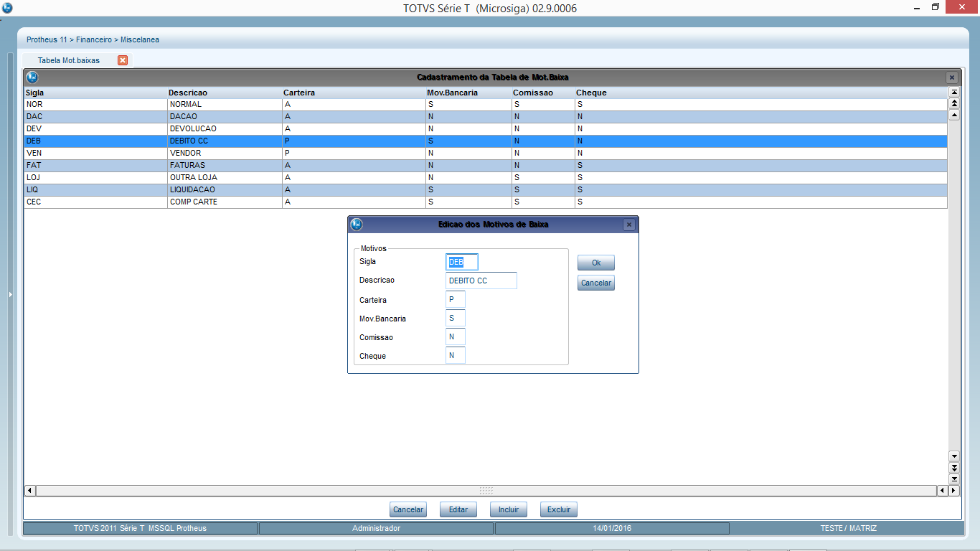Close the Cadastramento da Tabela window
This screenshot has height=551, width=980.
pyautogui.click(x=952, y=77)
